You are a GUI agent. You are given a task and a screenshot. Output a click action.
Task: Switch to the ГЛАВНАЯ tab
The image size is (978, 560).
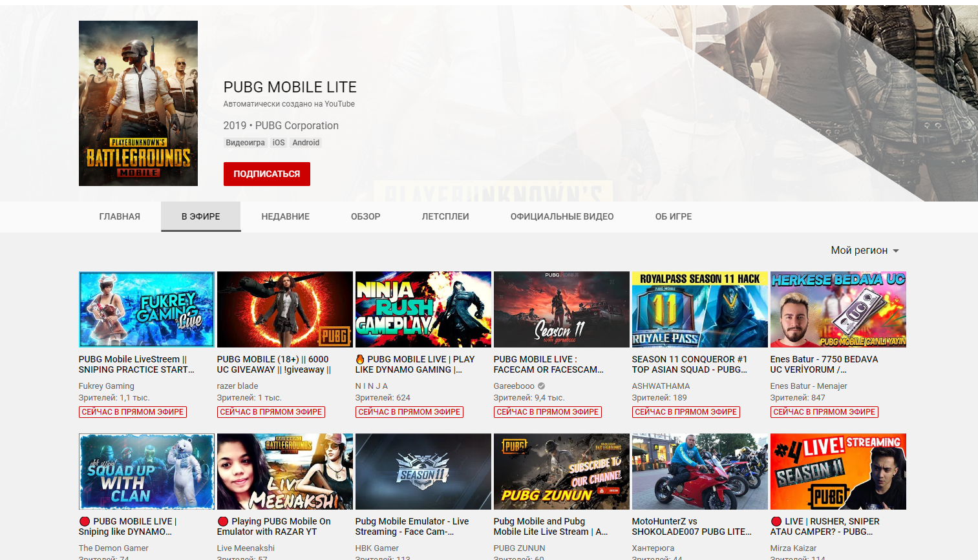(x=120, y=216)
